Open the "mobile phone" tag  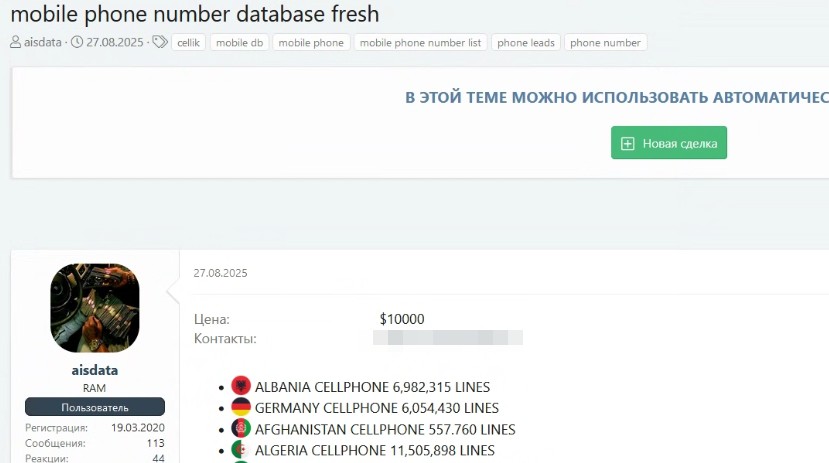[x=310, y=43]
